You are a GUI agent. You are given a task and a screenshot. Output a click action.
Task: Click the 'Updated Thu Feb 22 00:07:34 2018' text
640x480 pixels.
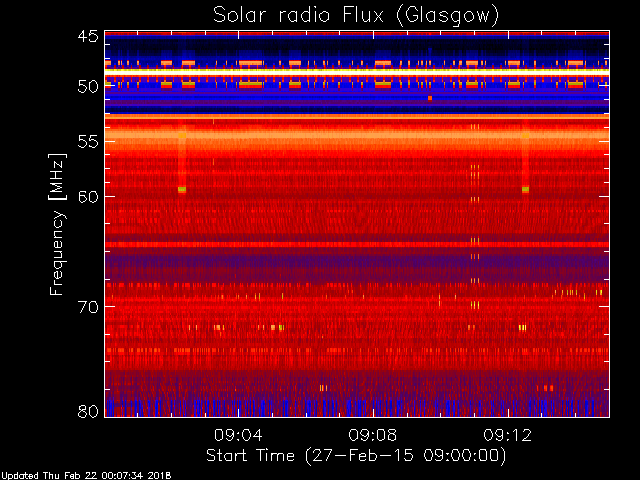tap(86, 476)
